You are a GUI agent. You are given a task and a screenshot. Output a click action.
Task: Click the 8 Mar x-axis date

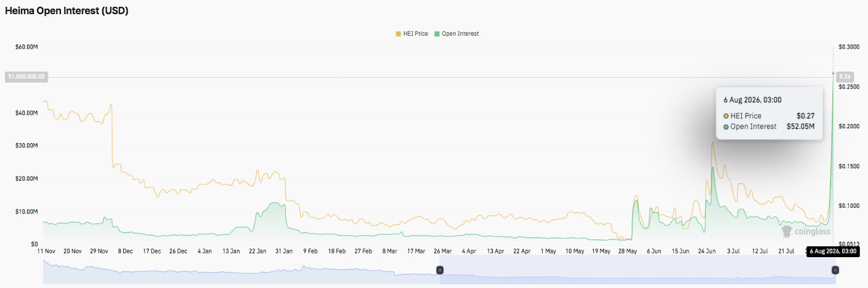[x=390, y=252]
